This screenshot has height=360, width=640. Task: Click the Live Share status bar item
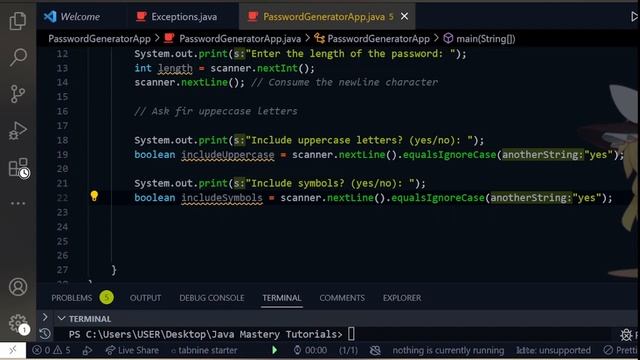[x=132, y=350]
